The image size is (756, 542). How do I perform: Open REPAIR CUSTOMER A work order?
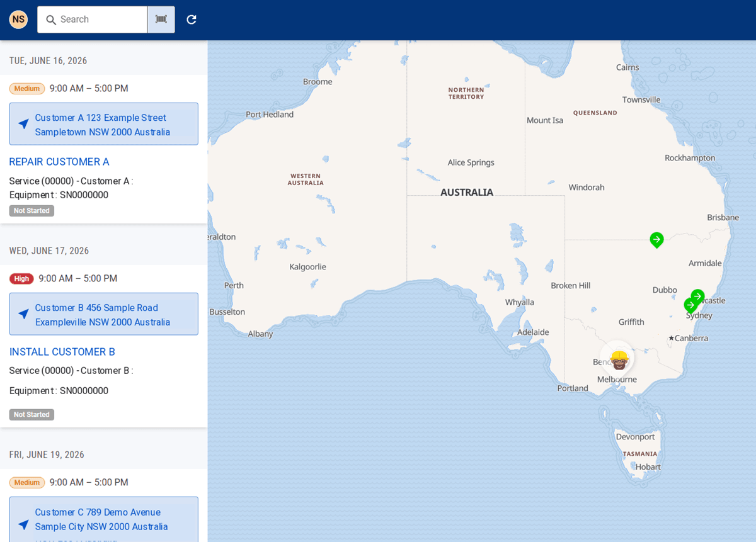(x=59, y=162)
